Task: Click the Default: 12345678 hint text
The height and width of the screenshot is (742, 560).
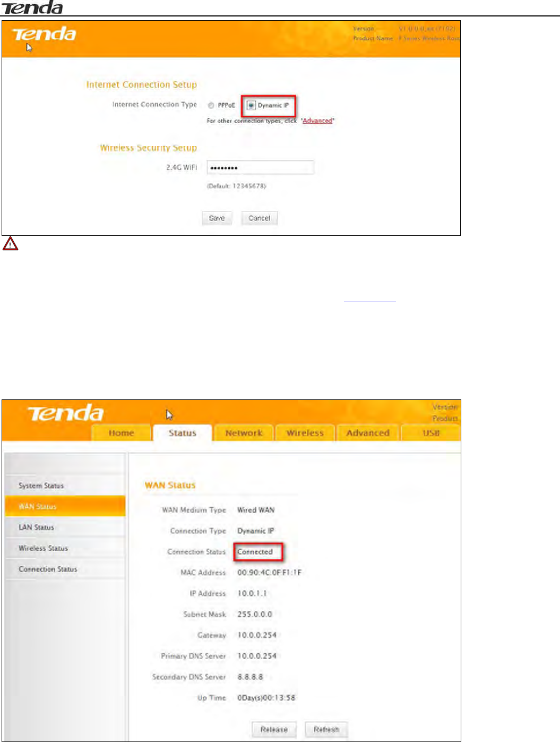Action: (236, 186)
